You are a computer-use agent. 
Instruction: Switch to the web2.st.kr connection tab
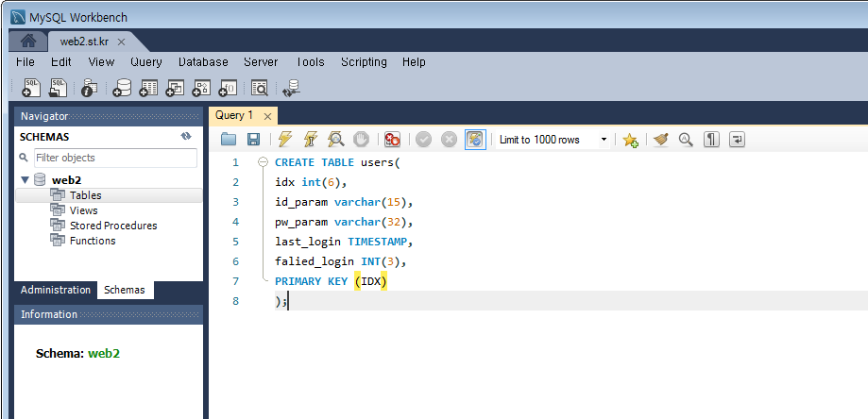tap(84, 42)
